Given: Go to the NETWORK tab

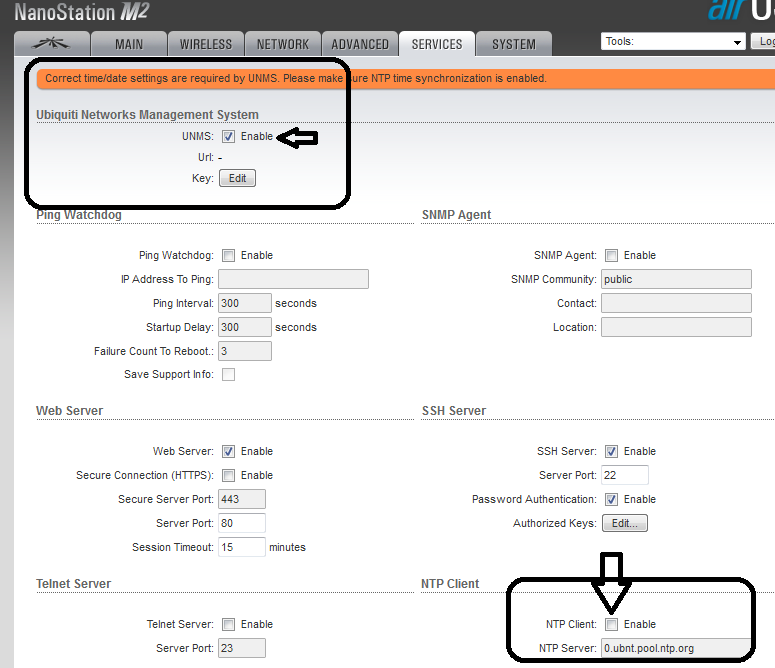Looking at the screenshot, I should pos(283,44).
